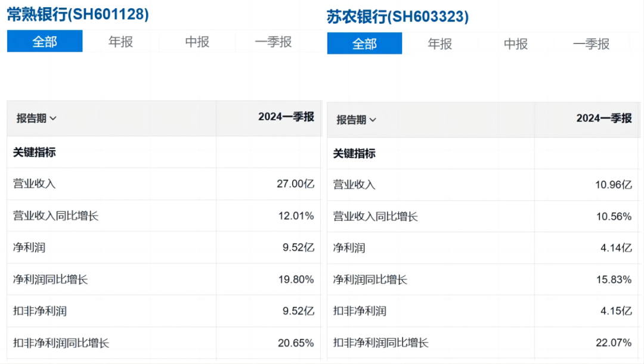Select 扣非净利润 label for 苏农银行
The height and width of the screenshot is (364, 644).
360,311
